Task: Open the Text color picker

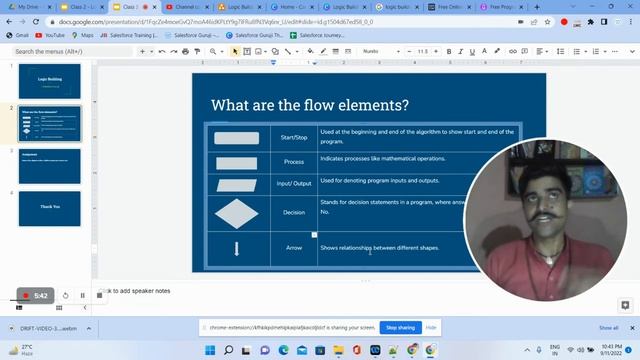Action: click(x=484, y=51)
